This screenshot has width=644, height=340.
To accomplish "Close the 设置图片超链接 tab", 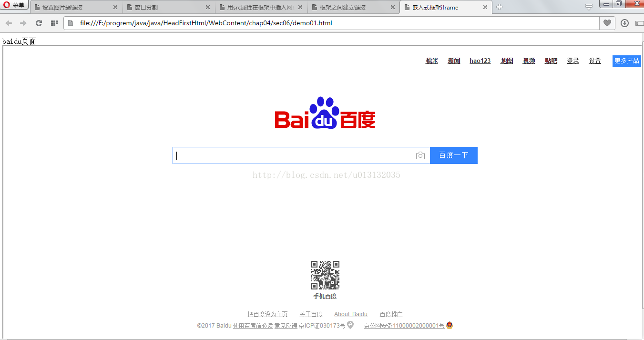I will point(115,8).
